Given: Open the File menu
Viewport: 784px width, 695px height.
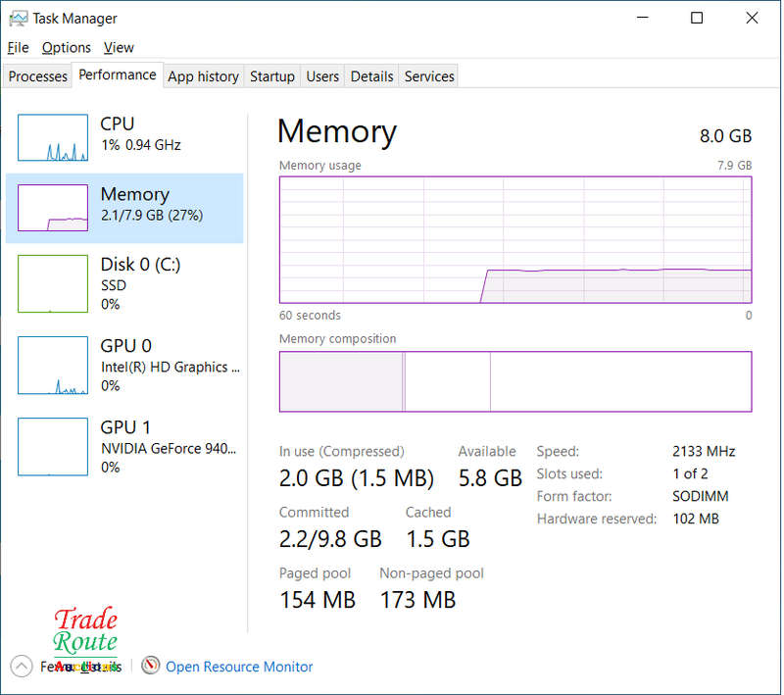Looking at the screenshot, I should coord(18,47).
